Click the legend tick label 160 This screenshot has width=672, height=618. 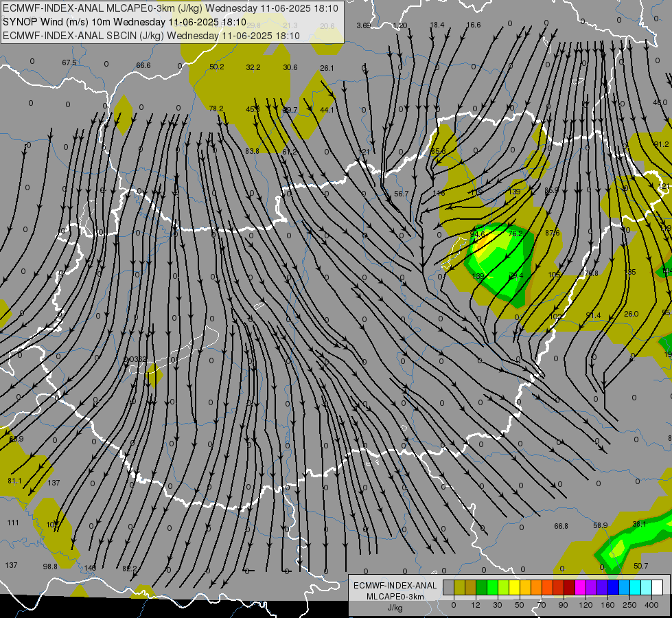tap(607, 605)
